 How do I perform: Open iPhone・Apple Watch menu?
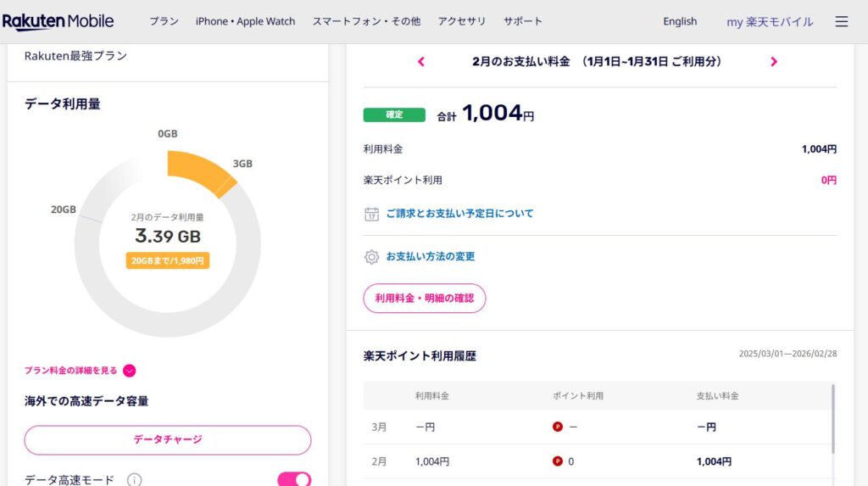coord(245,21)
